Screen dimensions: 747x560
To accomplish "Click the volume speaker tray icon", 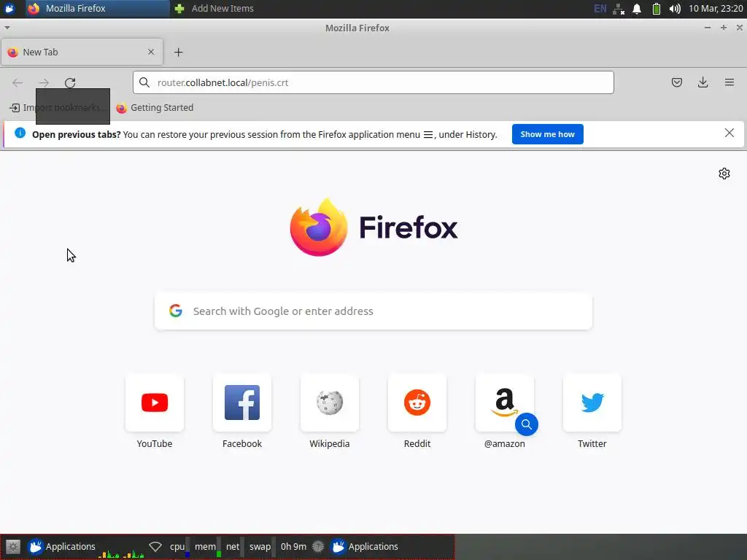I will click(x=675, y=9).
